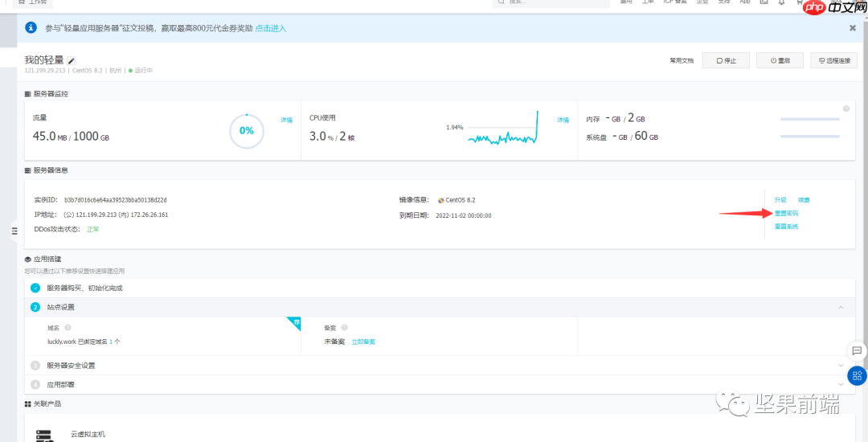Expand the 服务器安全设置 section chevron
Image resolution: width=868 pixels, height=442 pixels.
(841, 366)
